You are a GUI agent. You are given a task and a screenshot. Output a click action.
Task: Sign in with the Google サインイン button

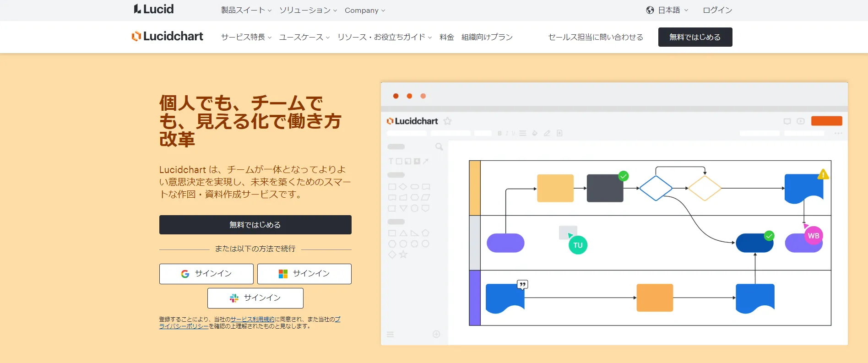(206, 274)
